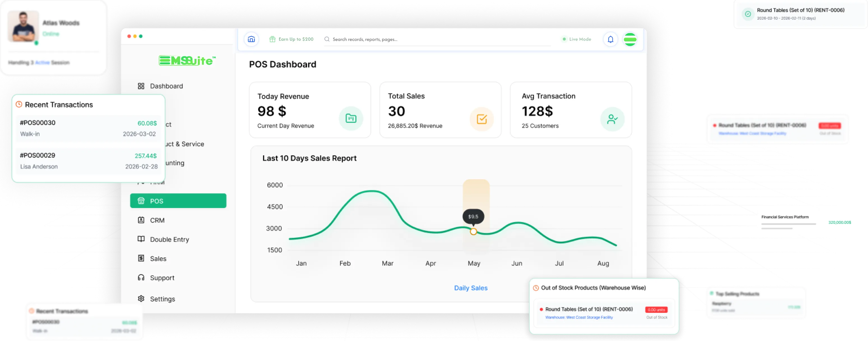Click the Total Sales checkmark icon
The image size is (868, 341).
tap(482, 119)
